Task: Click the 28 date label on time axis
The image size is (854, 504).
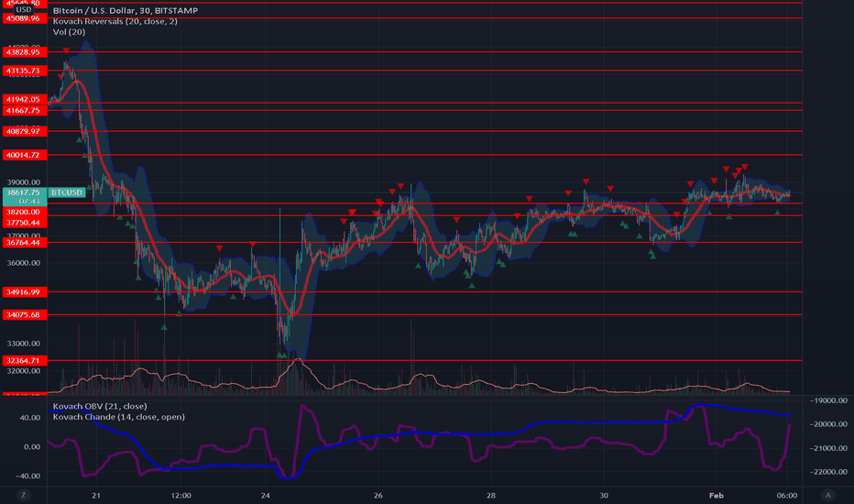Action: click(491, 495)
